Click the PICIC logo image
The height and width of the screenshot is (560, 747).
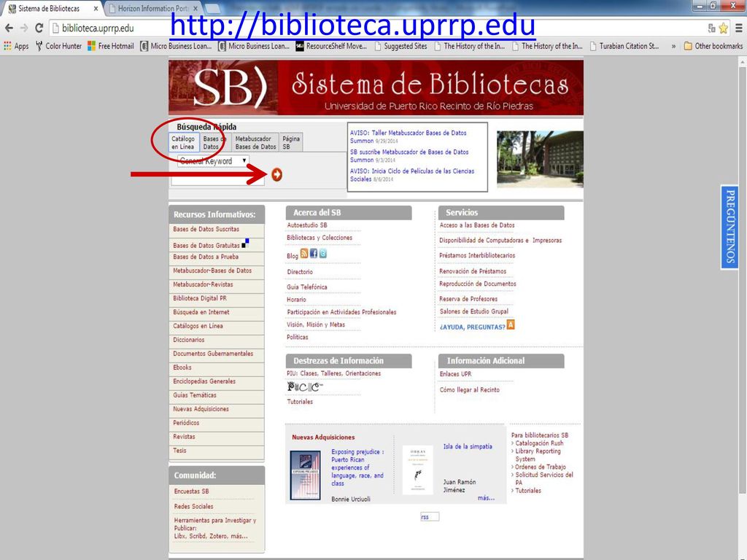click(x=304, y=386)
